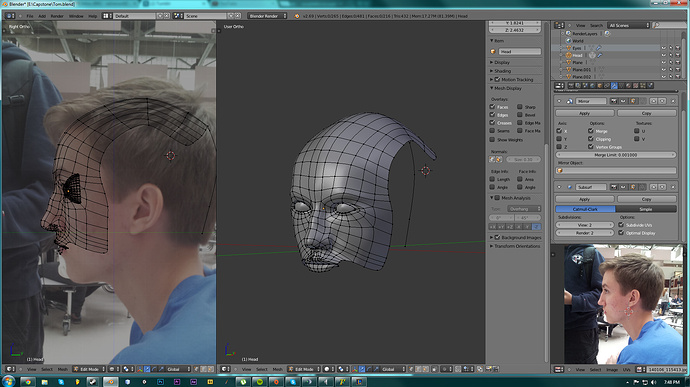Viewport: 690px width, 387px height.
Task: Click the outliner search field
Action: point(669,26)
